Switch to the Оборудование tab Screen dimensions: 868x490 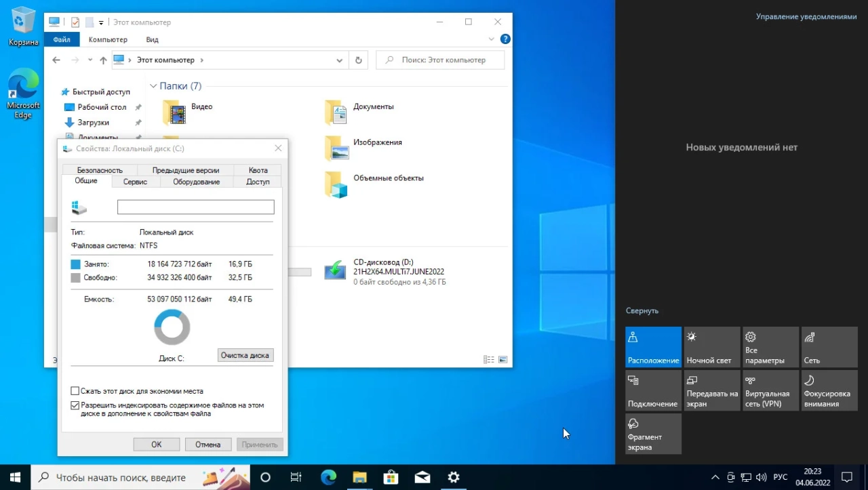tap(197, 182)
